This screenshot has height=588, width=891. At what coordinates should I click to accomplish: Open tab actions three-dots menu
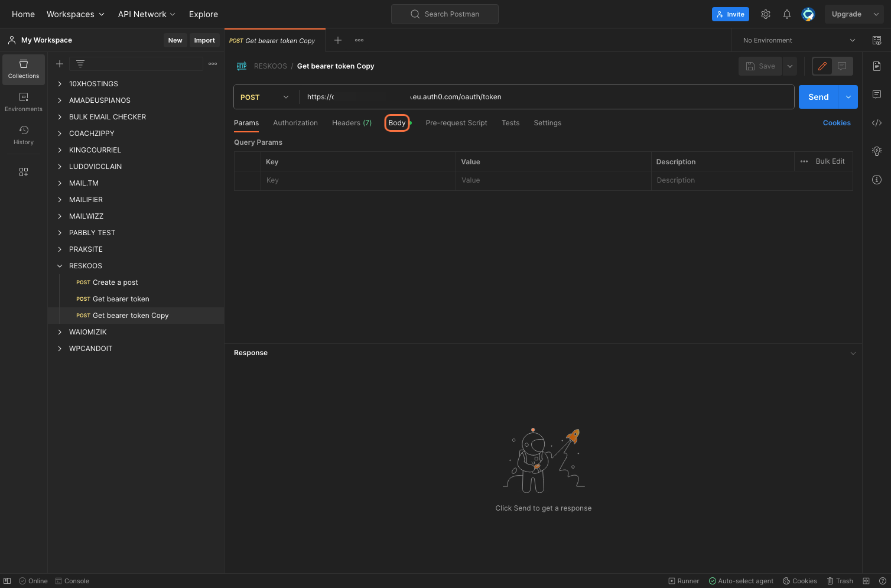click(x=359, y=40)
